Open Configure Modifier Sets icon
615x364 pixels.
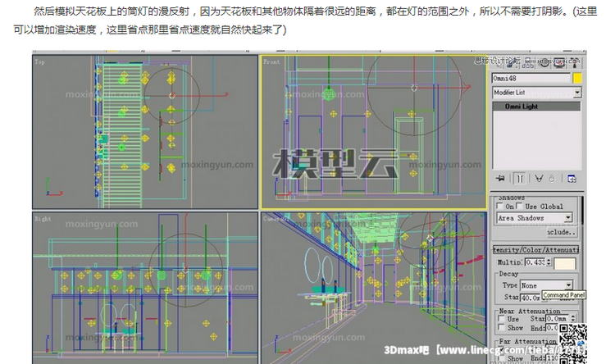[572, 179]
